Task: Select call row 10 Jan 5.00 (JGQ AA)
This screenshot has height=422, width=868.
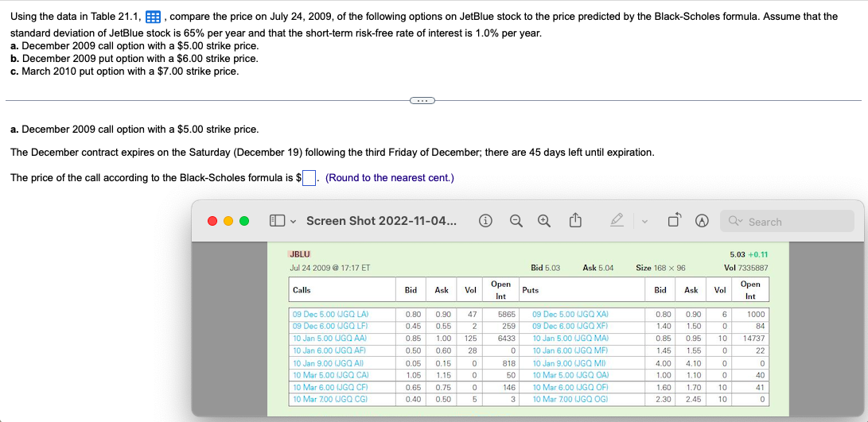Action: point(329,337)
